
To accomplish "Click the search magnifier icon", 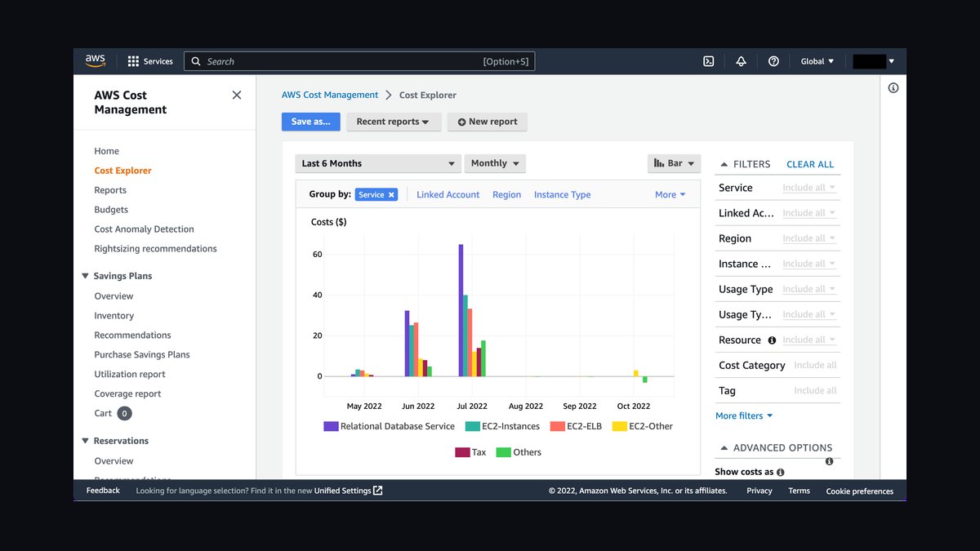I will click(x=196, y=61).
